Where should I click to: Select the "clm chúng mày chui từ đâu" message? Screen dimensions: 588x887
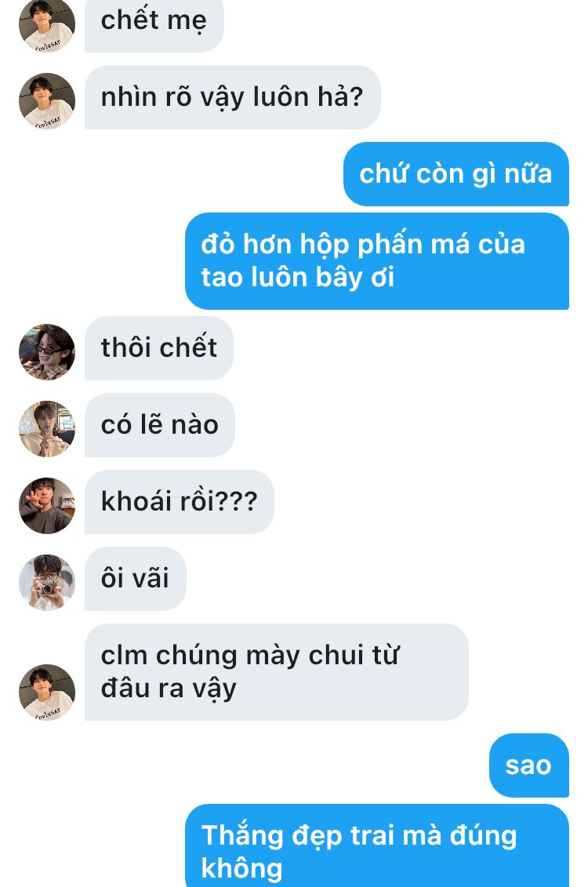(277, 672)
